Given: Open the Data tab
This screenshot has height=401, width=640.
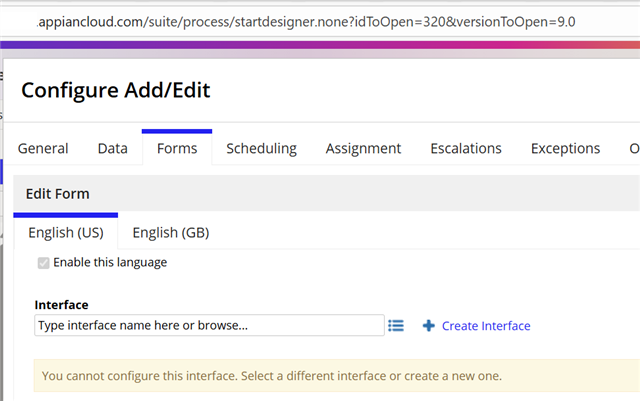Looking at the screenshot, I should (x=112, y=148).
